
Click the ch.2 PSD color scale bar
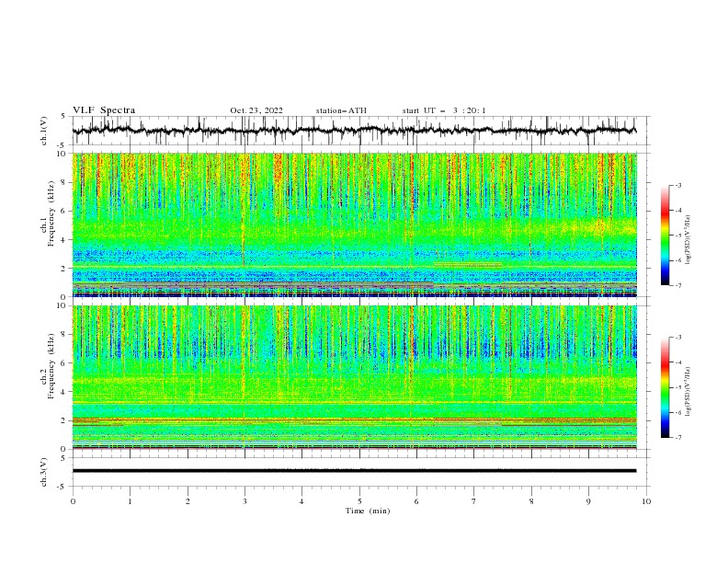665,387
